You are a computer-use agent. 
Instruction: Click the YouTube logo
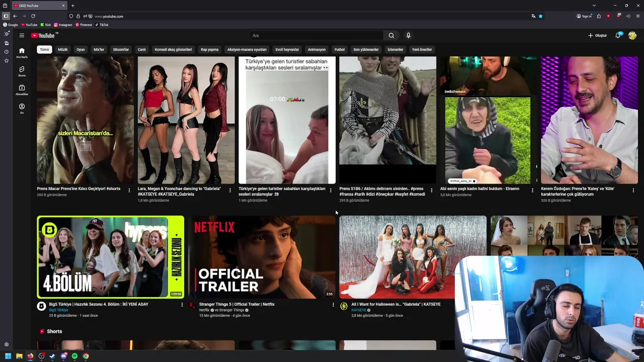point(44,35)
